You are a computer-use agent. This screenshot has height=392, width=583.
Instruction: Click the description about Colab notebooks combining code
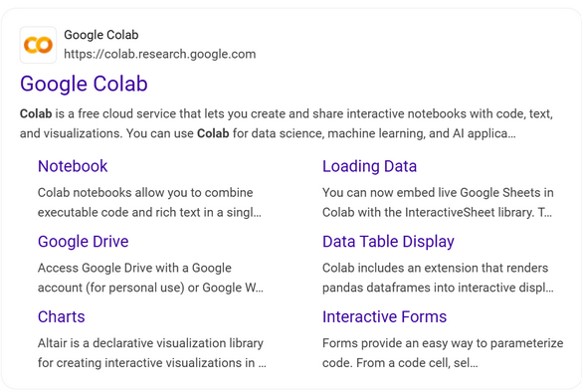point(149,202)
